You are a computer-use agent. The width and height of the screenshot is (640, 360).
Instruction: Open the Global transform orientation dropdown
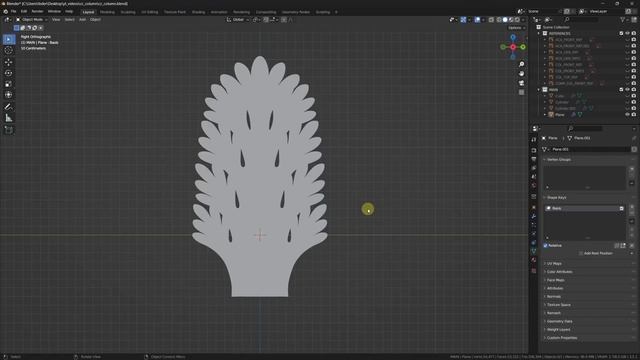pos(238,20)
